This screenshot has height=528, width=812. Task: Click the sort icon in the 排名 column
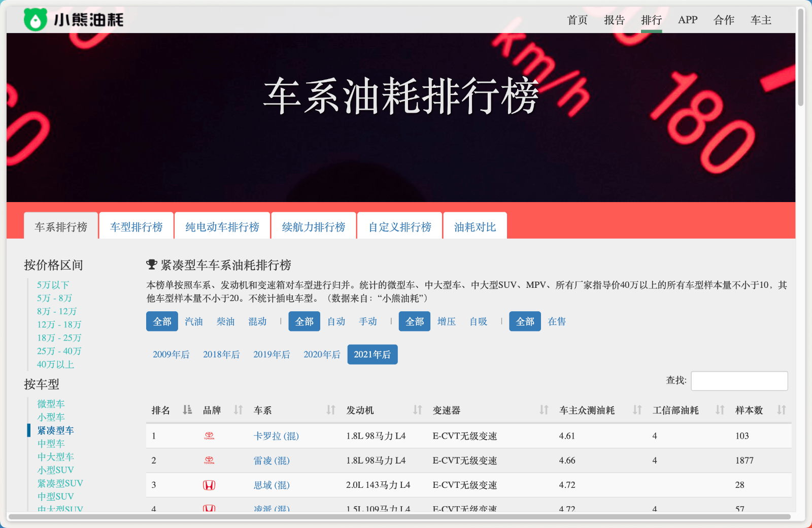(x=187, y=410)
